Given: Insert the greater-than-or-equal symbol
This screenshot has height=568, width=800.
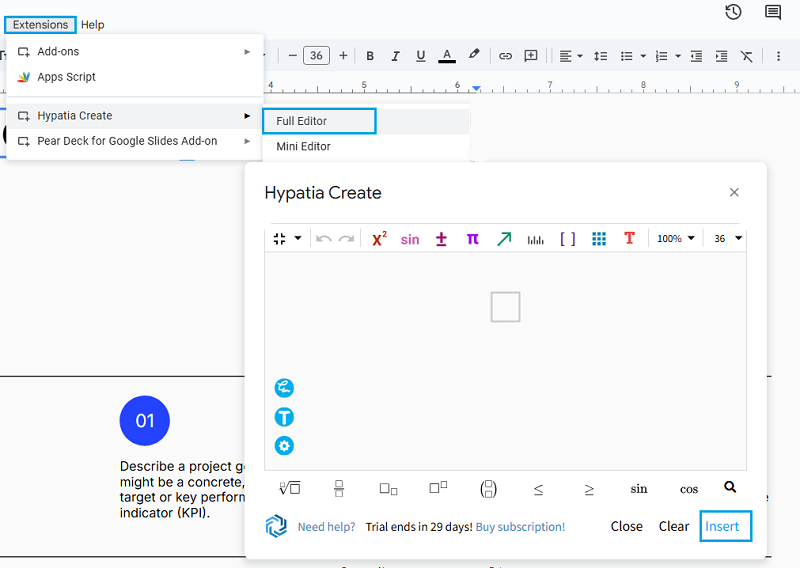Looking at the screenshot, I should click(589, 489).
